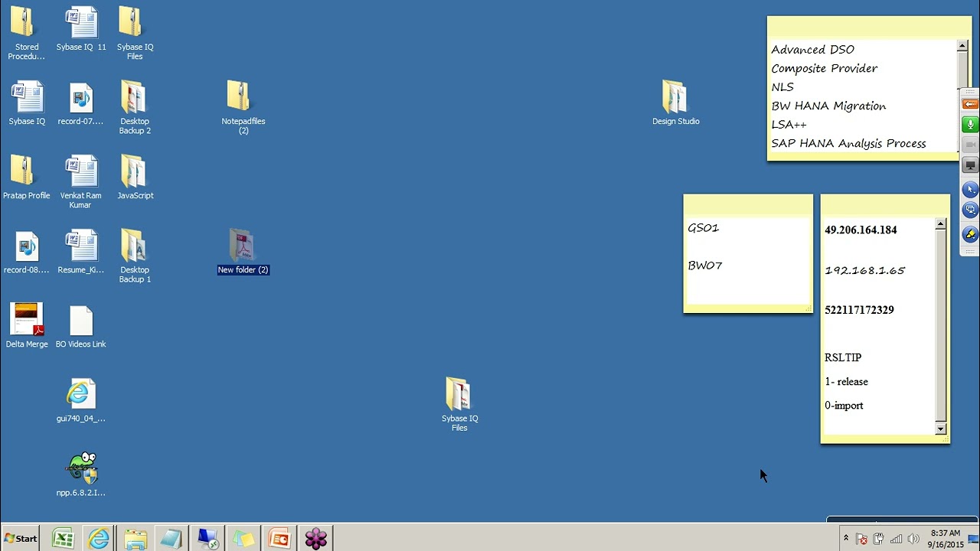
Task: Click '522117172329' in sticky note
Action: click(859, 310)
